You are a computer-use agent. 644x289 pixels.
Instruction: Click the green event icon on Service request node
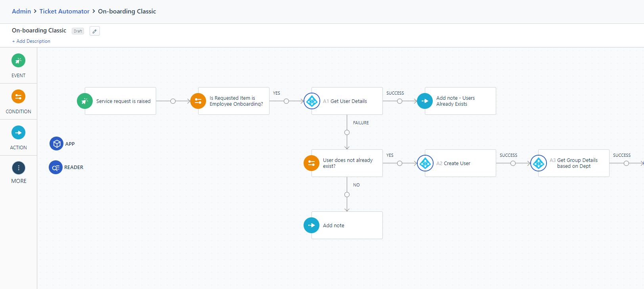85,101
